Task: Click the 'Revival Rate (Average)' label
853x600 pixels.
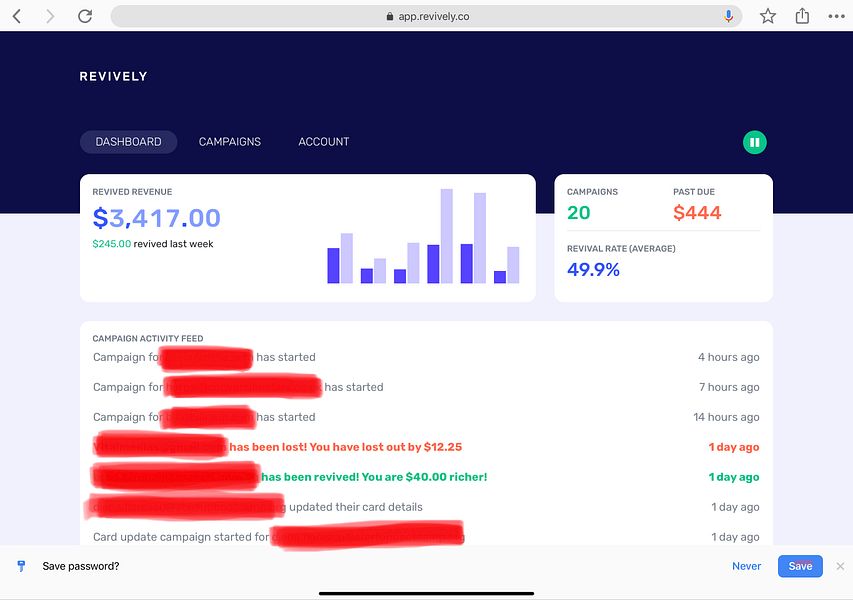Action: pyautogui.click(x=621, y=249)
